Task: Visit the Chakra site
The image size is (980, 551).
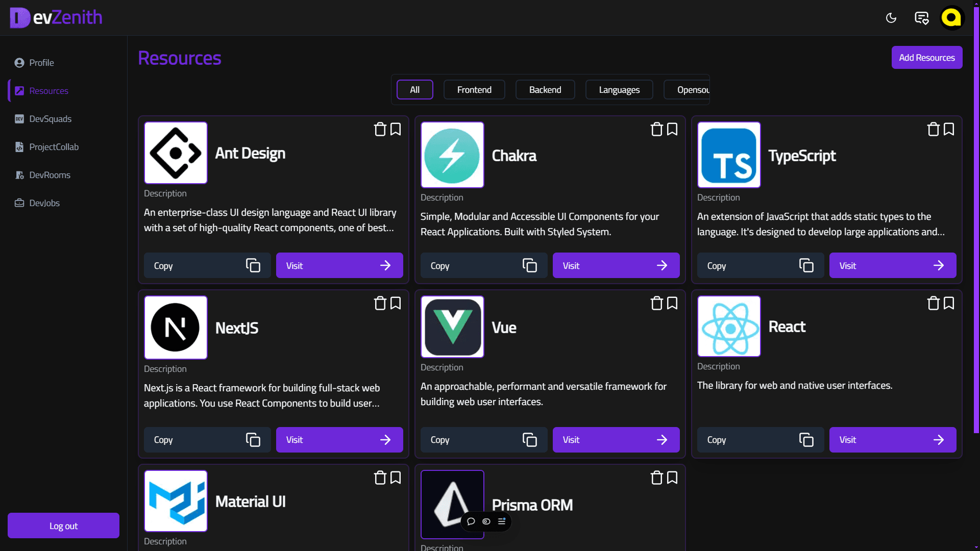Action: [616, 265]
